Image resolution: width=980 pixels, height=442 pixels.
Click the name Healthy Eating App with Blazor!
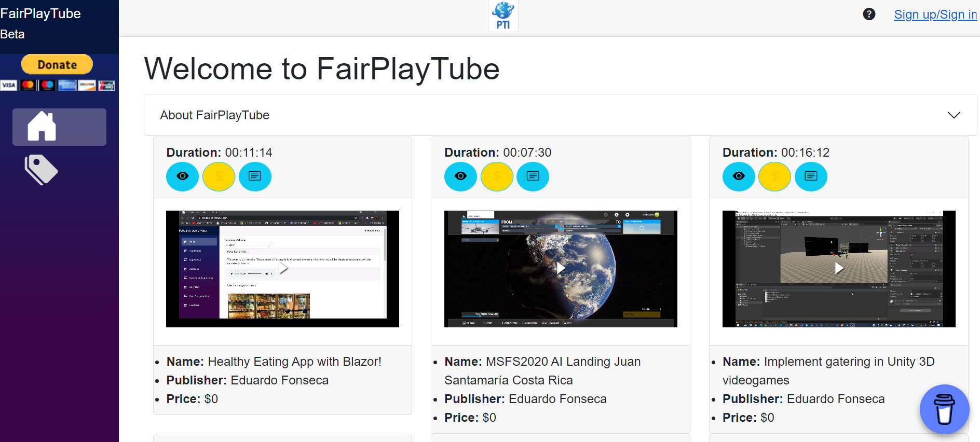(x=274, y=362)
